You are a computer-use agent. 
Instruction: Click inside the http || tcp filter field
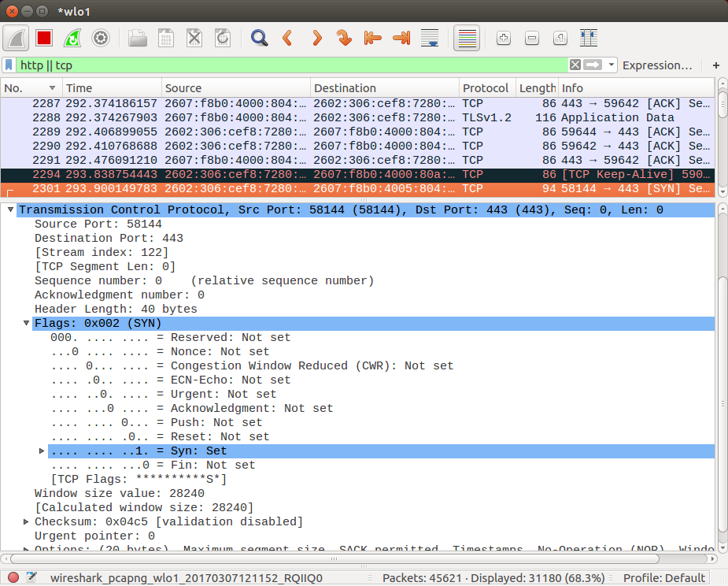[293, 65]
